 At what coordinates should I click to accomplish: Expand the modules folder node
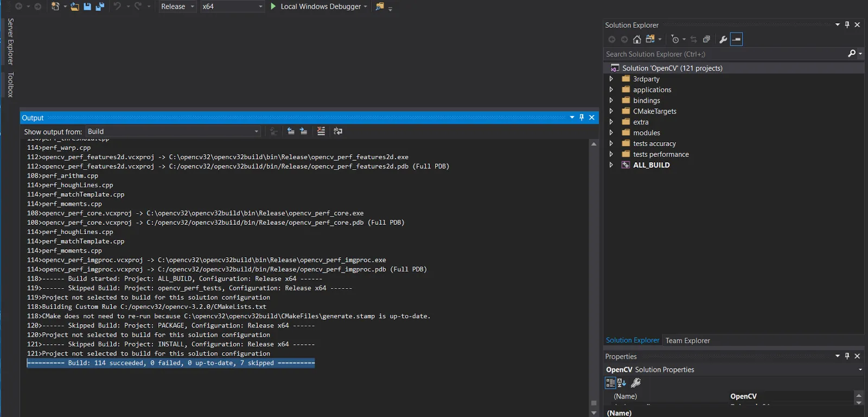[x=611, y=132]
